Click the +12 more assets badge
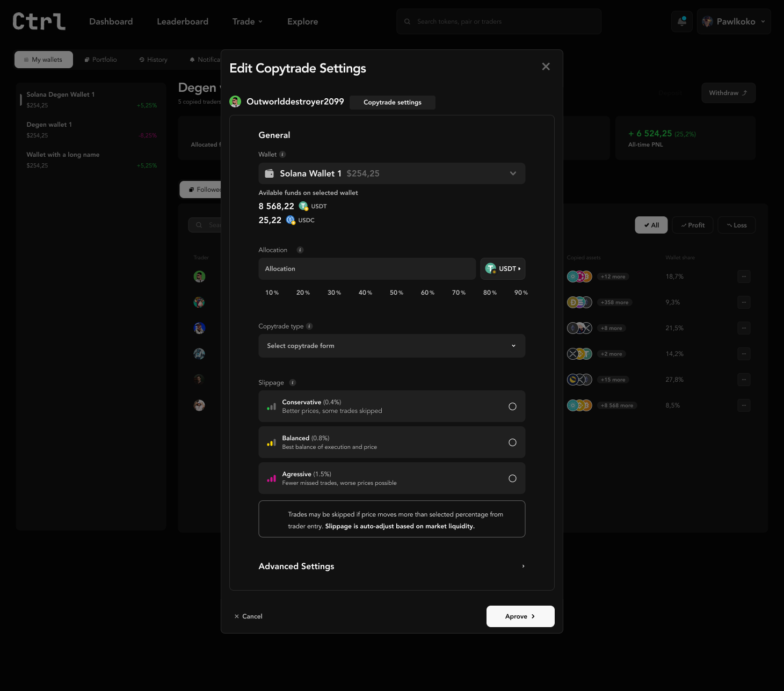The image size is (784, 691). click(613, 277)
